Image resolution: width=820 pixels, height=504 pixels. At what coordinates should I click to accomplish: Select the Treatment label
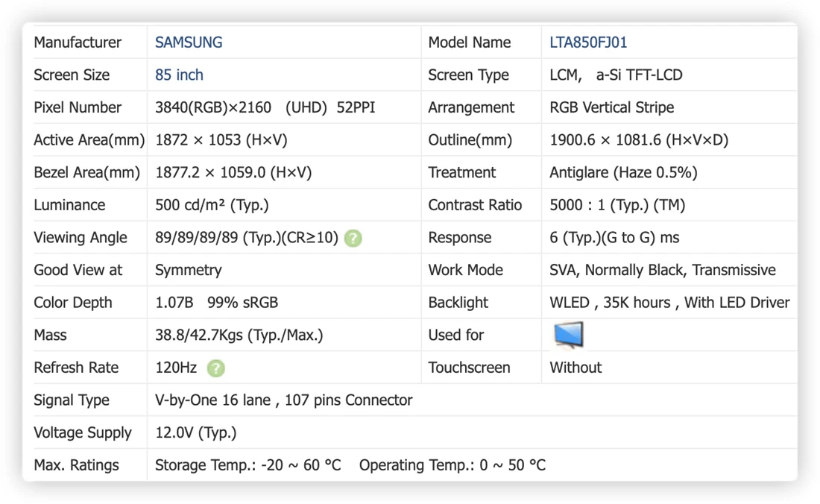[x=461, y=172]
